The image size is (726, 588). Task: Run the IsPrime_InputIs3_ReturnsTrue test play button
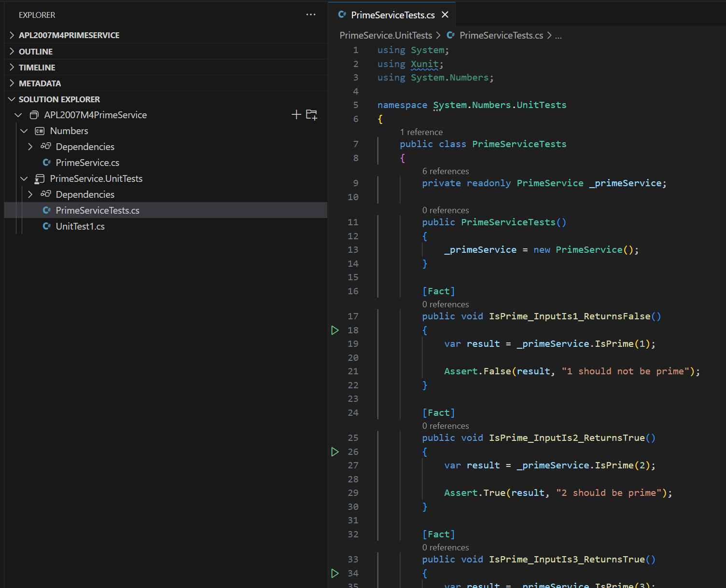tap(335, 573)
